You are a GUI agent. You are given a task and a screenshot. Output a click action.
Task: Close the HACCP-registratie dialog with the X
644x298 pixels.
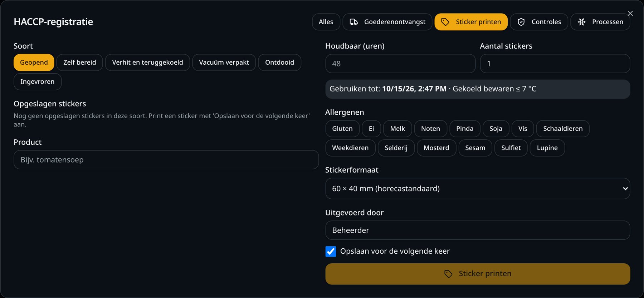[630, 13]
